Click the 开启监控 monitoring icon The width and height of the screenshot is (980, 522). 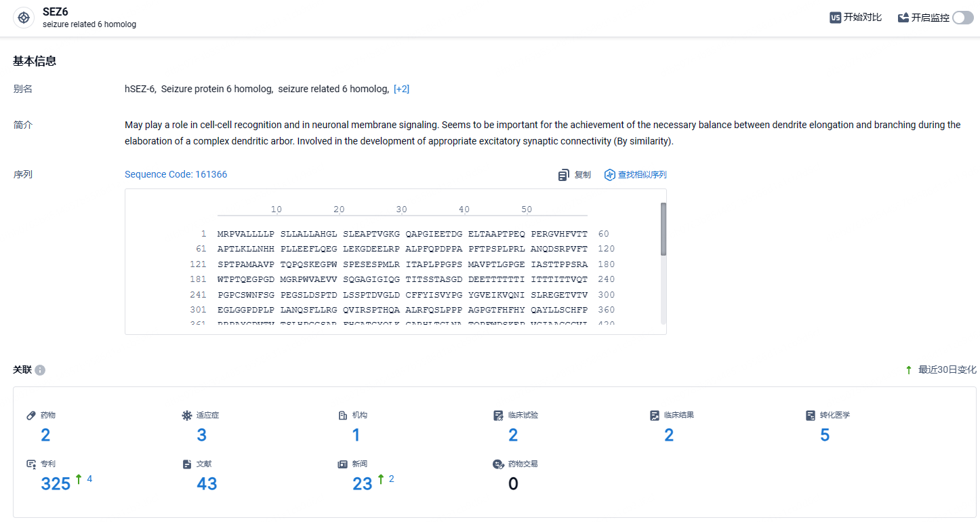(903, 18)
